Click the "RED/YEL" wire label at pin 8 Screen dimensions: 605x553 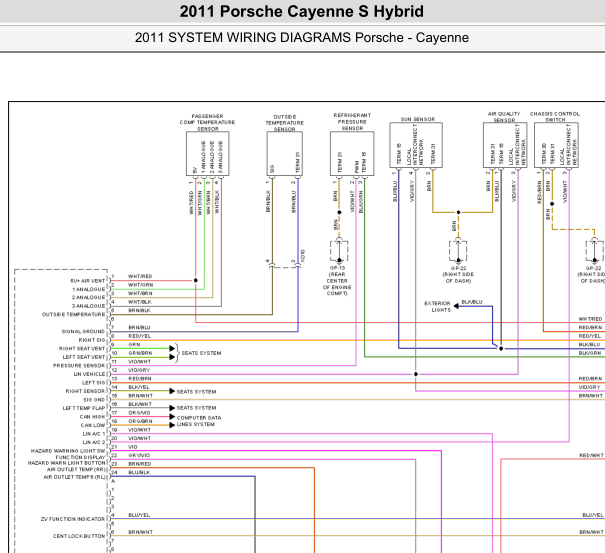[140, 336]
